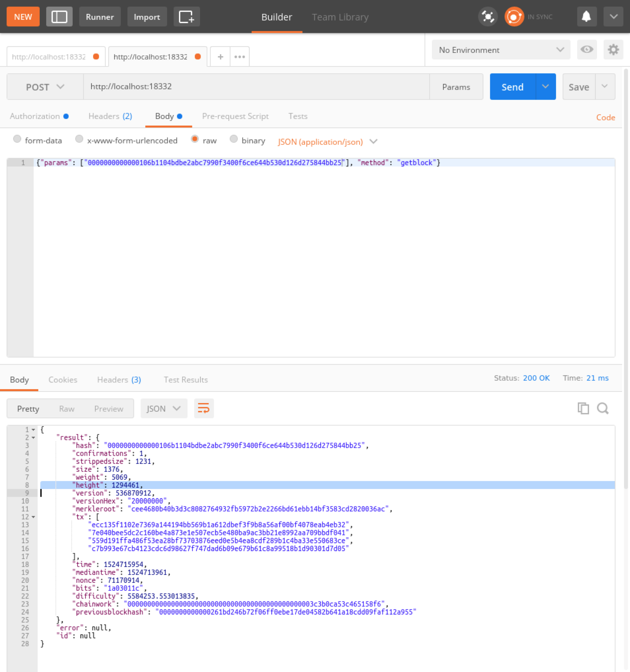Expand the Save options arrow

click(605, 87)
